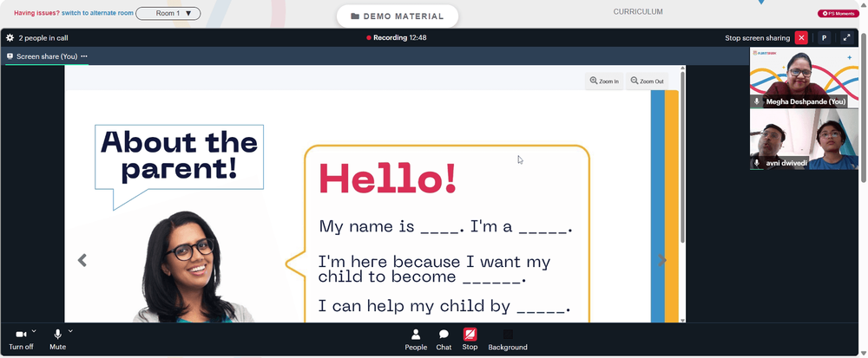Click the Zoom Out button
Viewport: 868px width, 358px height.
(x=647, y=81)
